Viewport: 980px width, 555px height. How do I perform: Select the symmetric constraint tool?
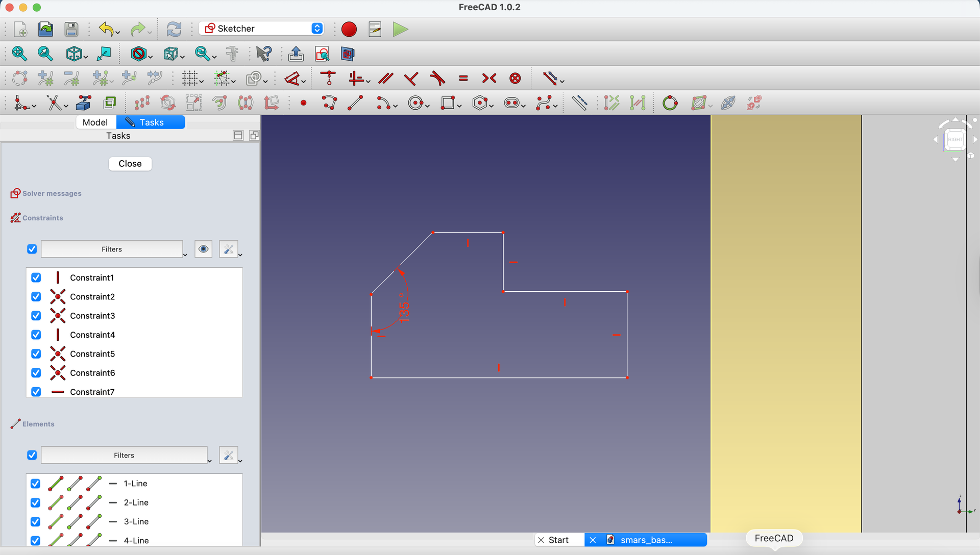[x=489, y=79]
